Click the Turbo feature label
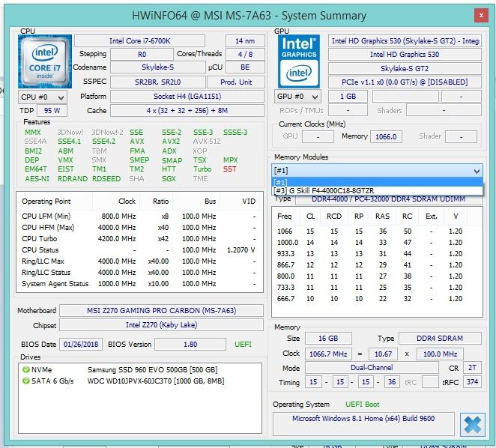The width and height of the screenshot is (496, 448). tap(202, 169)
